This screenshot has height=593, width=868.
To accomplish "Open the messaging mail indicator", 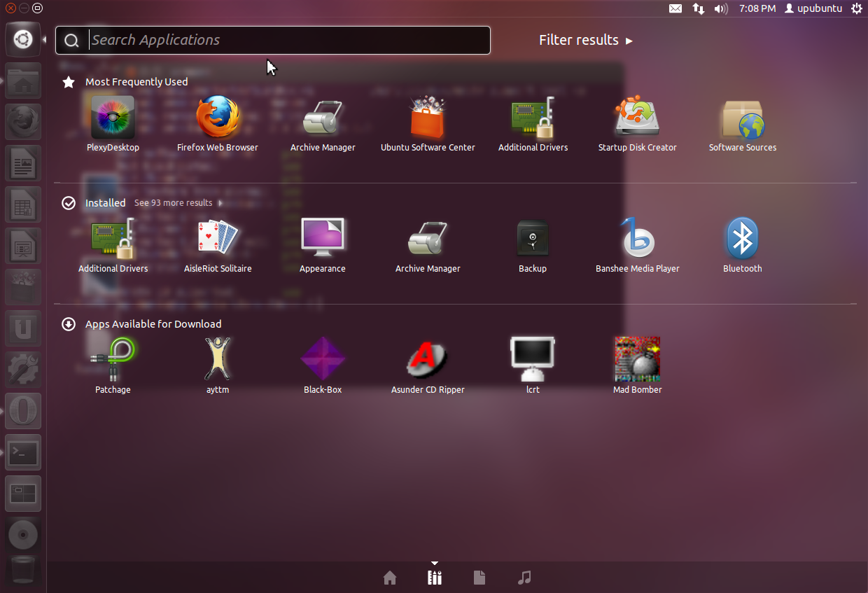I will tap(675, 8).
